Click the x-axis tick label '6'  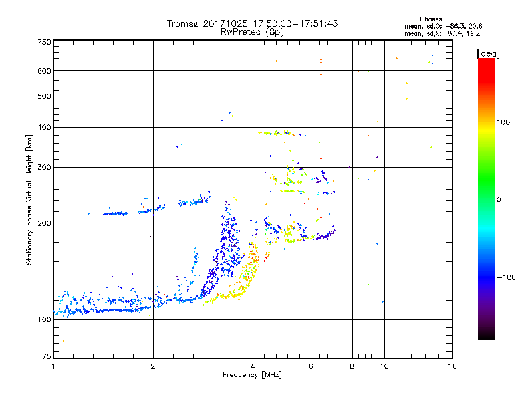coord(311,366)
